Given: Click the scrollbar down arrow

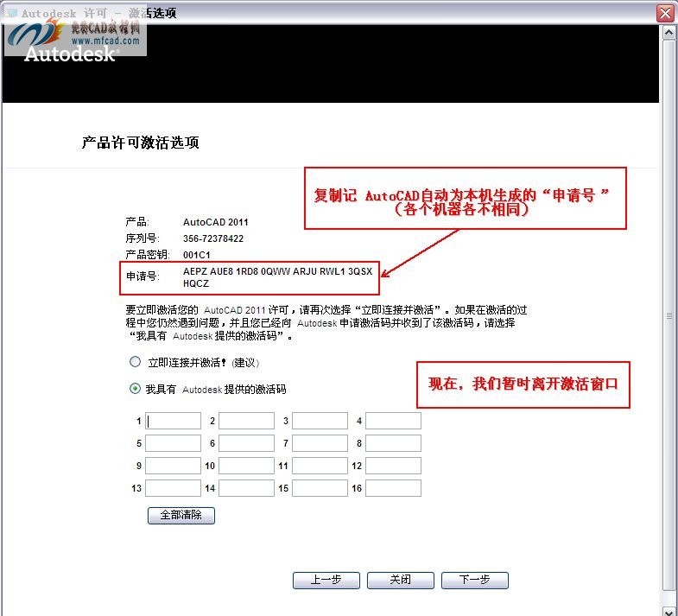Looking at the screenshot, I should click(668, 610).
